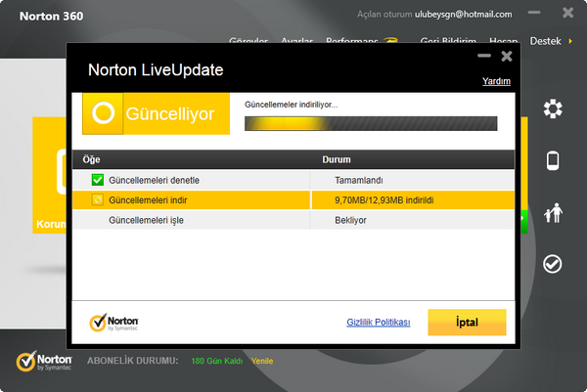Click the spinner icon beside Güncellemeleri indir
Screen dimensions: 587x392
pyautogui.click(x=98, y=199)
